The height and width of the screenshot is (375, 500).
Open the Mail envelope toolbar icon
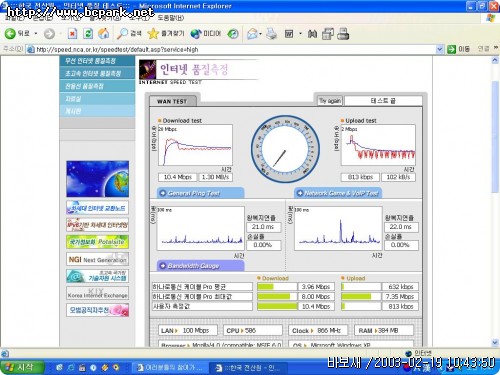point(252,34)
